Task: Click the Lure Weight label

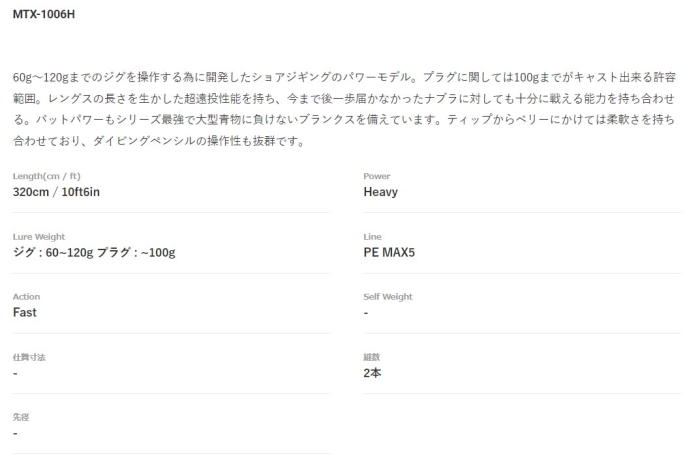Action: tap(39, 237)
